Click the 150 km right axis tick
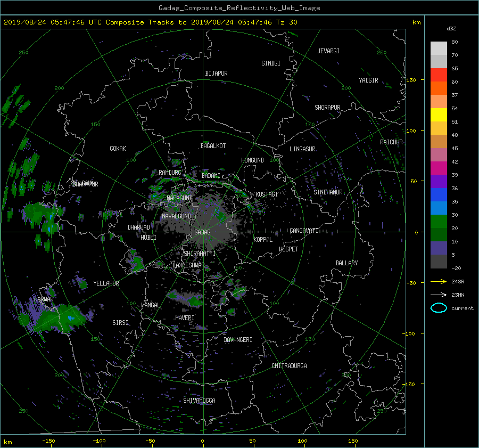The width and height of the screenshot is (479, 448). 411,80
